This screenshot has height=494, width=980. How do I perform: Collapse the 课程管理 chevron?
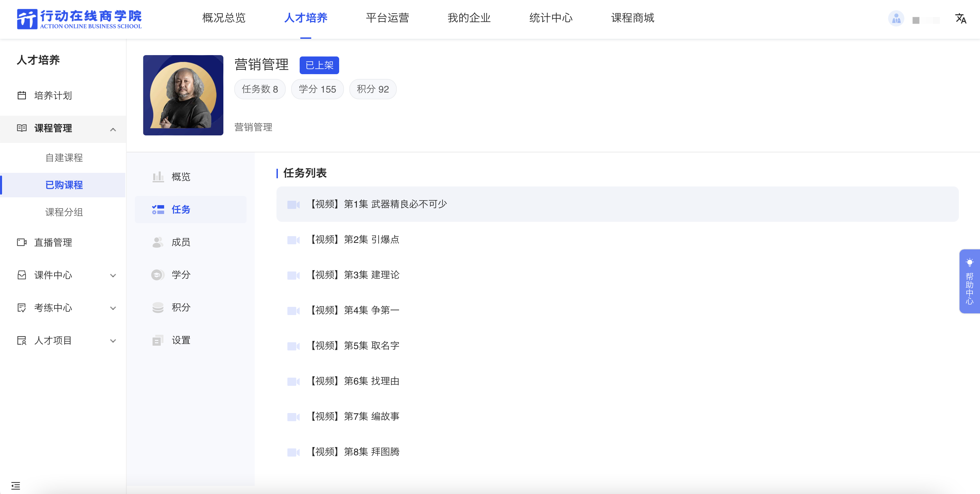tap(113, 129)
